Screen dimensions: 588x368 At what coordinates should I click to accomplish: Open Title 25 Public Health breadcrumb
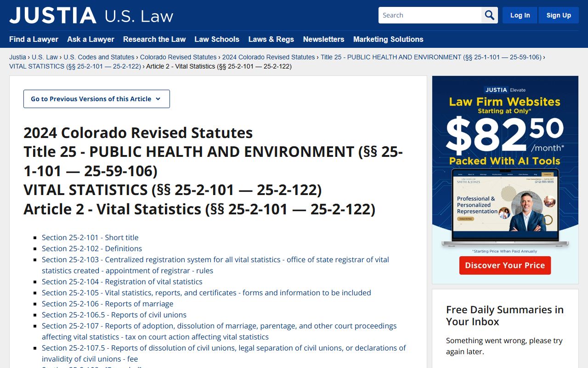[431, 57]
